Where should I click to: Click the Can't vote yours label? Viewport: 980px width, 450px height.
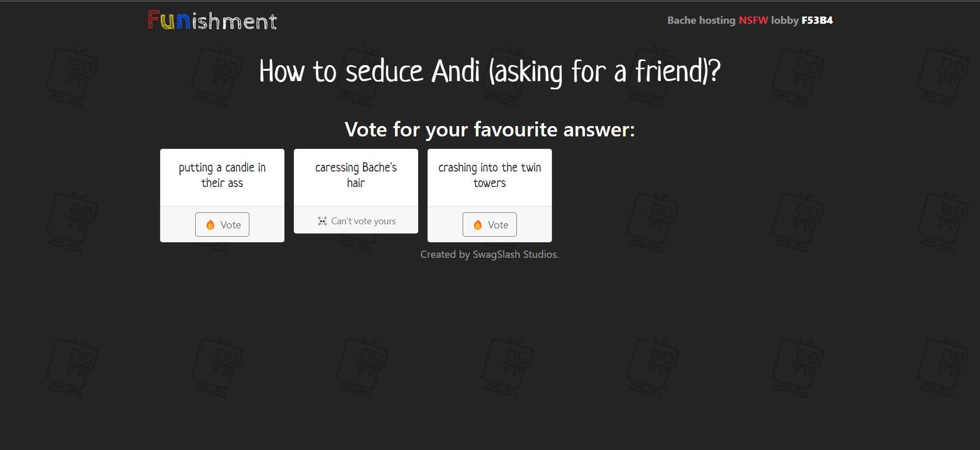click(363, 221)
